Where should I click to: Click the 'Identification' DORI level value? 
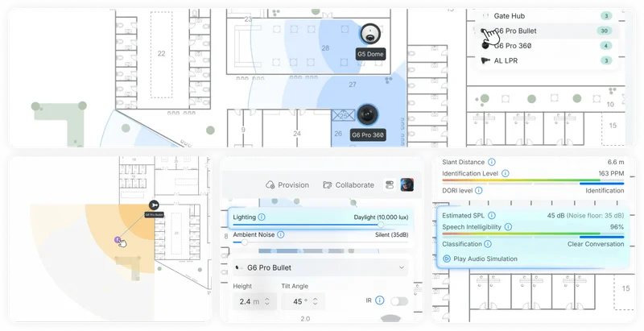tap(605, 191)
